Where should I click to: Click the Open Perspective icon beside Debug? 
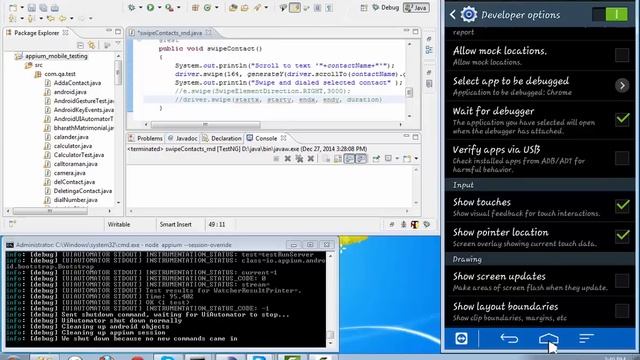pos(364,7)
